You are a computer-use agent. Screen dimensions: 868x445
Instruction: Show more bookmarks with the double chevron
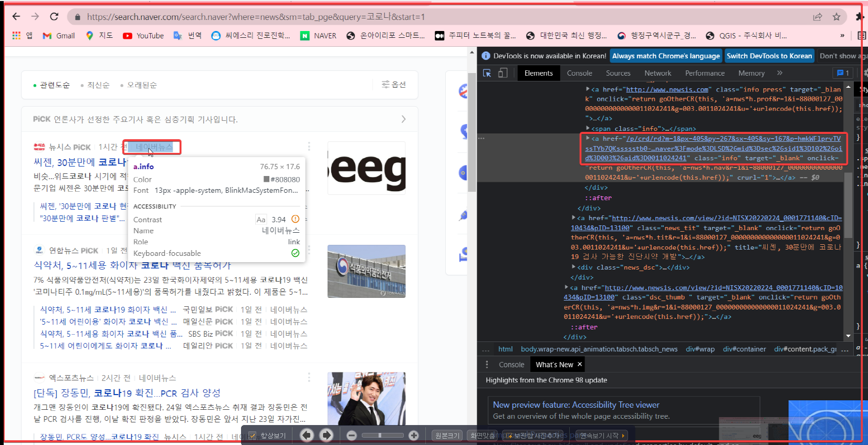tap(842, 36)
